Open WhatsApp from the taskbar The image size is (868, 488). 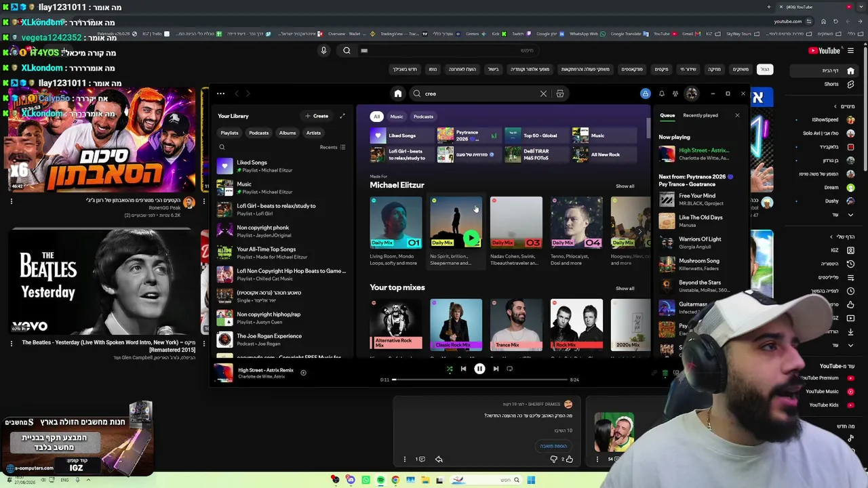pyautogui.click(x=366, y=480)
